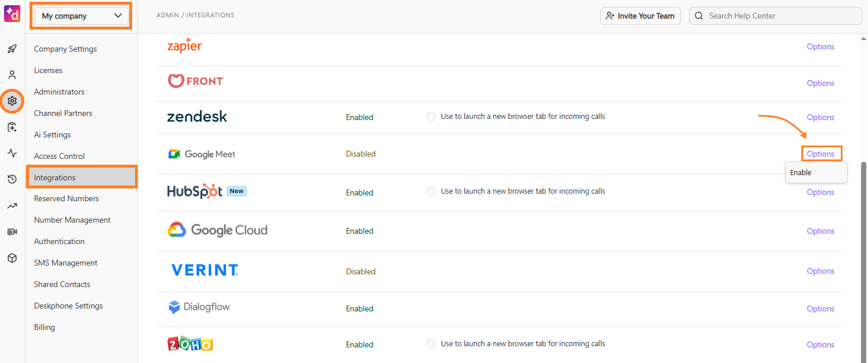Choose Enable in the Google Meet menu
This screenshot has width=868, height=363.
[816, 173]
